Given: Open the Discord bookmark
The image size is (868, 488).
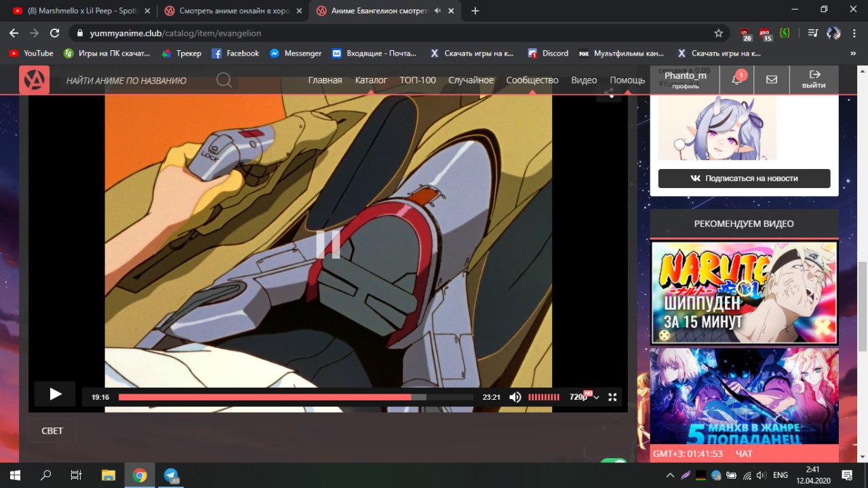Looking at the screenshot, I should pyautogui.click(x=547, y=53).
